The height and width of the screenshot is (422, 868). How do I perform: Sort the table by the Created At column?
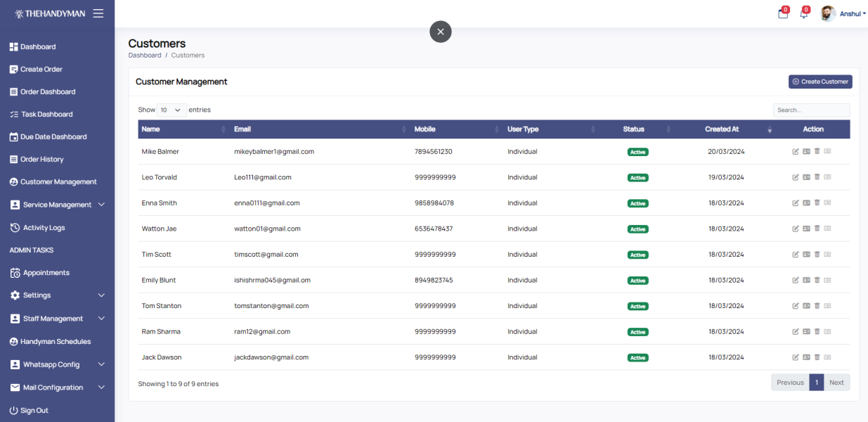tap(722, 129)
